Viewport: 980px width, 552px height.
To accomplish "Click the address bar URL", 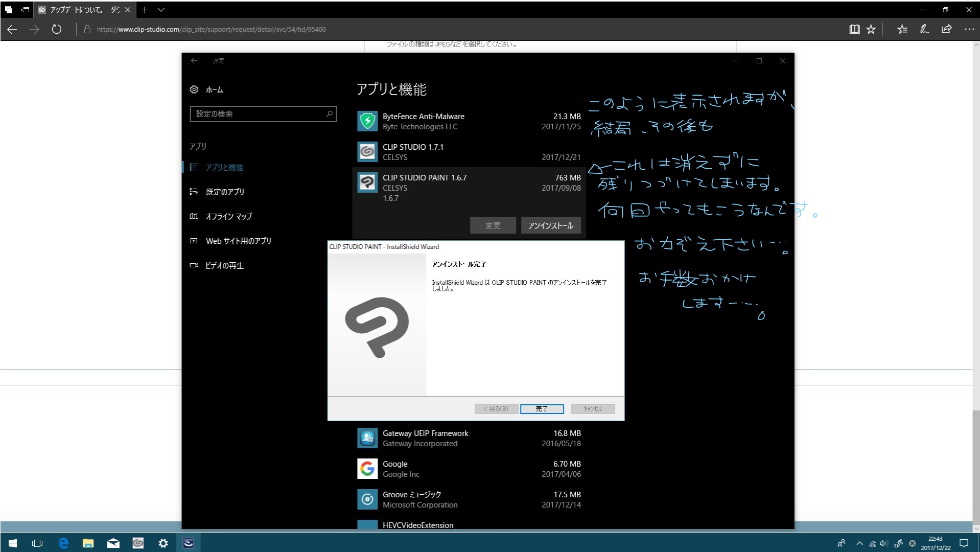I will click(x=212, y=29).
